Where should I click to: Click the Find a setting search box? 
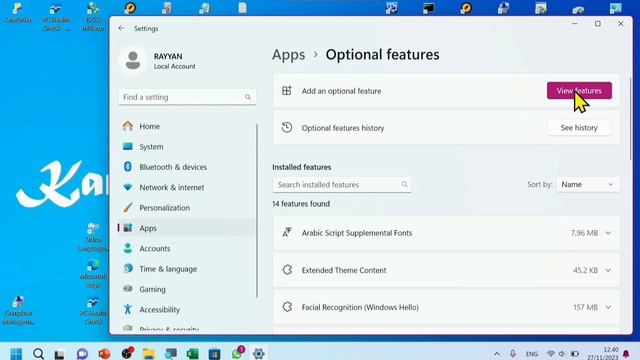coord(187,97)
